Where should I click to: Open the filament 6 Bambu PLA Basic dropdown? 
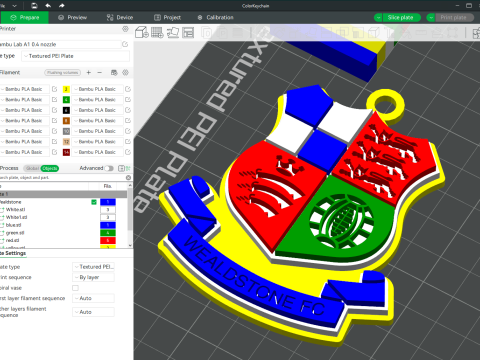pos(98,110)
